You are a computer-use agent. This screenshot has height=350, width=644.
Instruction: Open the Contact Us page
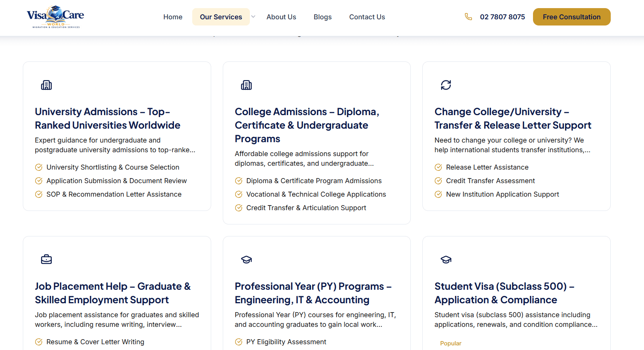pyautogui.click(x=367, y=17)
